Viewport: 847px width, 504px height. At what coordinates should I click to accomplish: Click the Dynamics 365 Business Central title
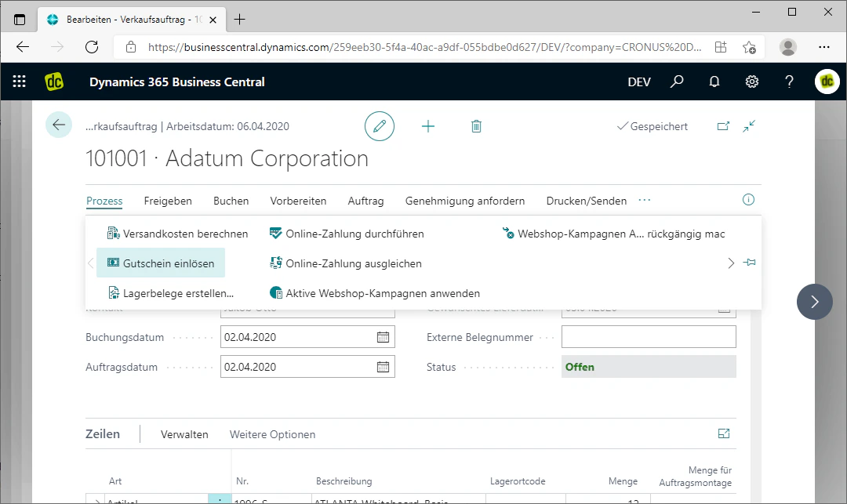(x=177, y=82)
